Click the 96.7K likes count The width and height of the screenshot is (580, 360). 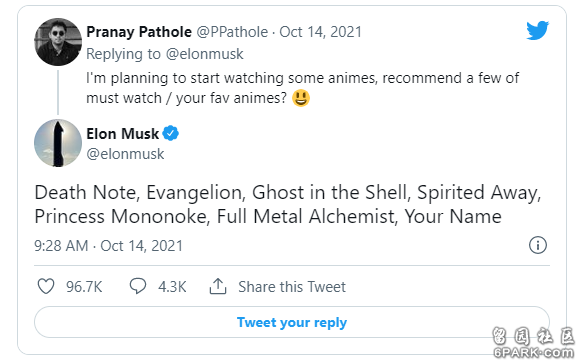pyautogui.click(x=84, y=287)
